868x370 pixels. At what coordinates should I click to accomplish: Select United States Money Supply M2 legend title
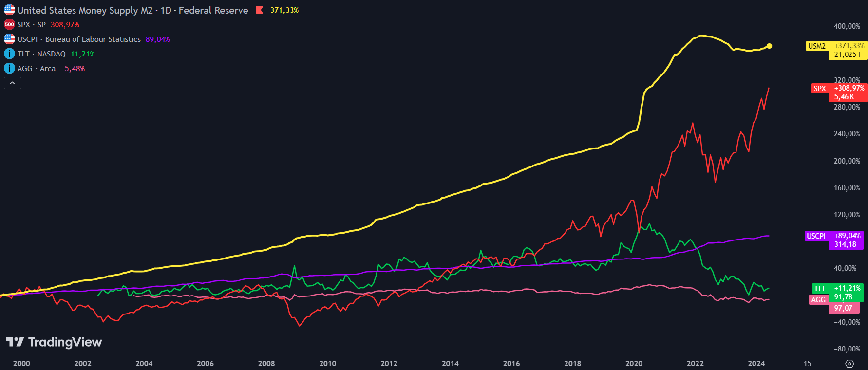(132, 10)
